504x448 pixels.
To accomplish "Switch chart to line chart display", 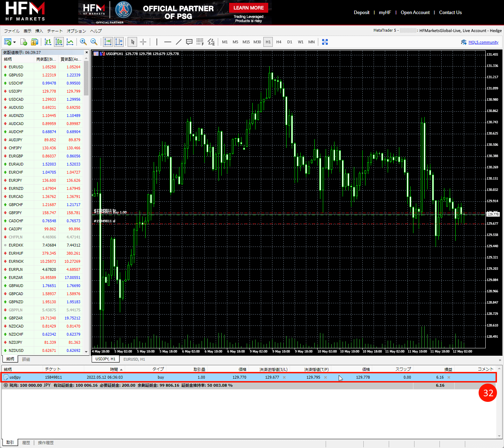I will pyautogui.click(x=70, y=42).
